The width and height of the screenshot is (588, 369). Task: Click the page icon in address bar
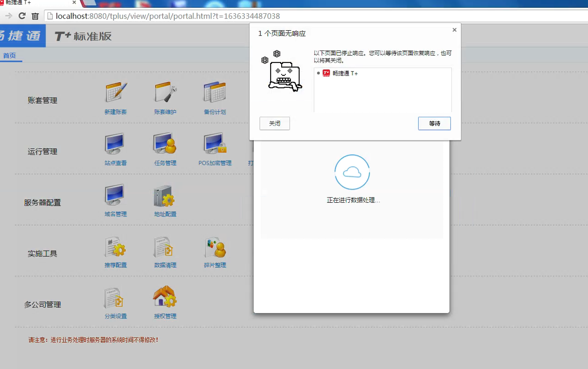coord(50,16)
